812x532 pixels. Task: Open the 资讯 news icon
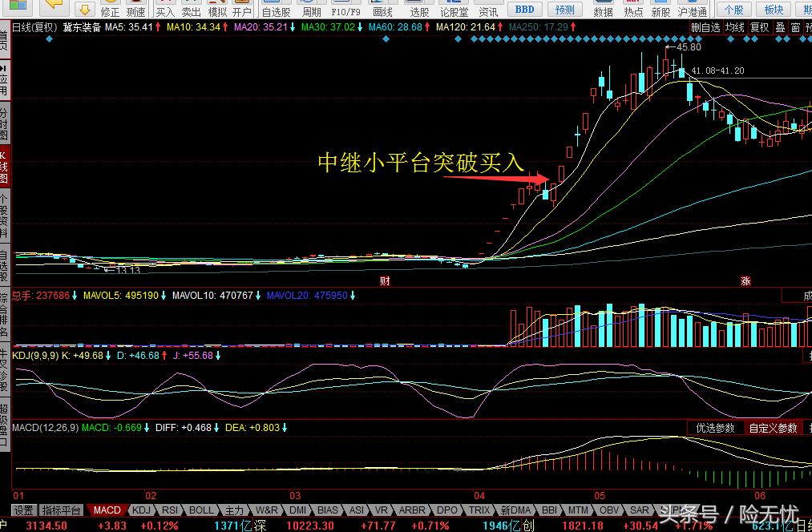point(488,9)
